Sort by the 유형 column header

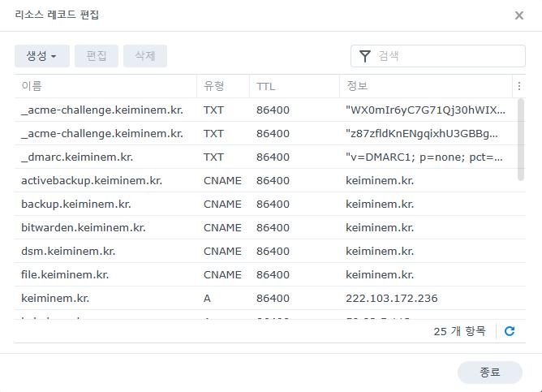(x=222, y=86)
